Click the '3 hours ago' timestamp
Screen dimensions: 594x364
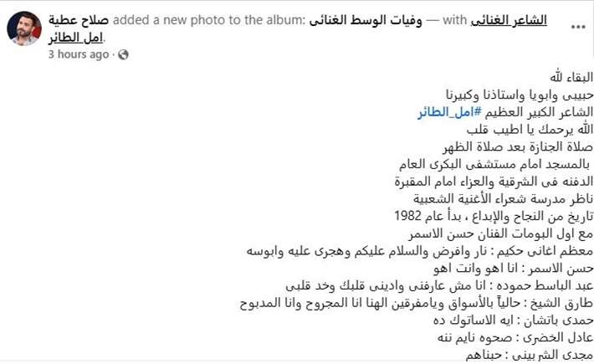pos(79,54)
